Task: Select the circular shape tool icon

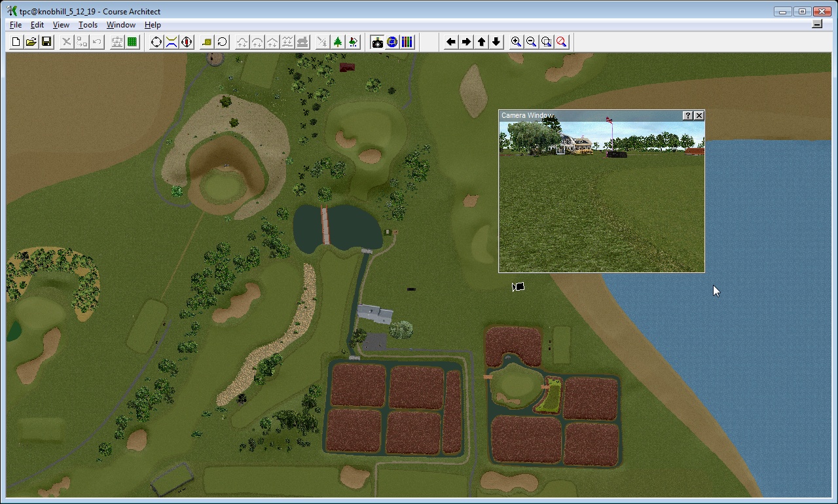Action: click(156, 42)
